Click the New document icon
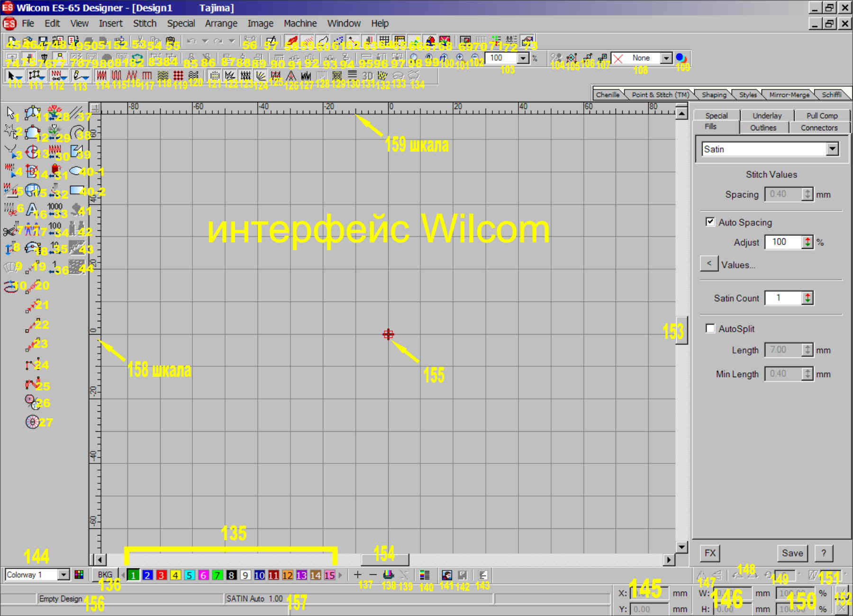The height and width of the screenshot is (616, 853). [x=11, y=41]
